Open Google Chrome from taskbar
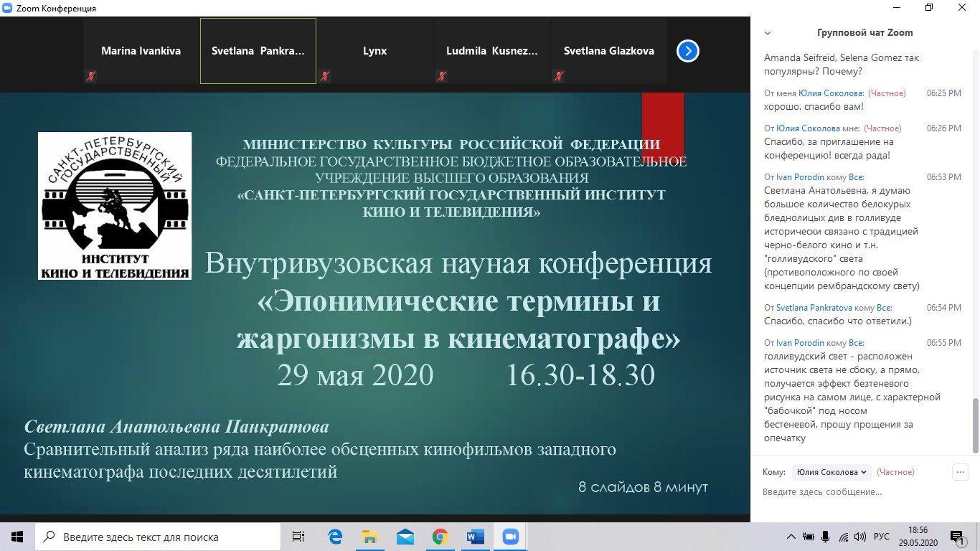The image size is (980, 551). pyautogui.click(x=440, y=537)
